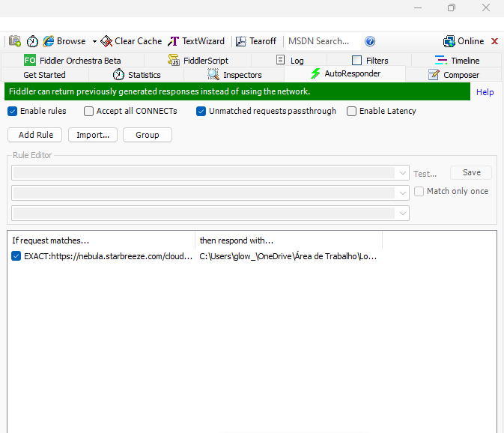Switch to the Fiddler Orchestra Beta tab
This screenshot has width=504, height=433.
pyautogui.click(x=73, y=61)
